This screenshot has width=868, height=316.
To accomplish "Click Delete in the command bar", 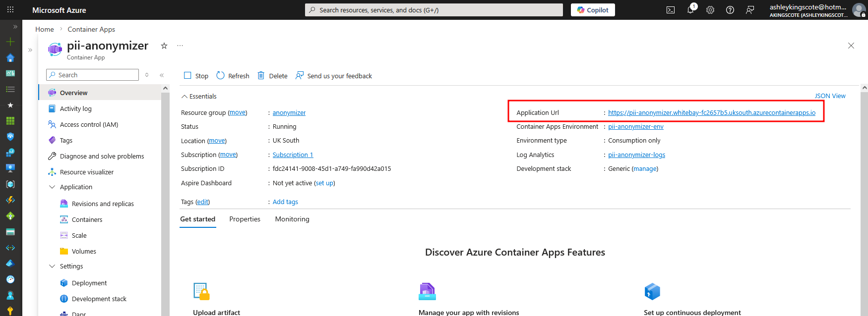I will (x=273, y=76).
